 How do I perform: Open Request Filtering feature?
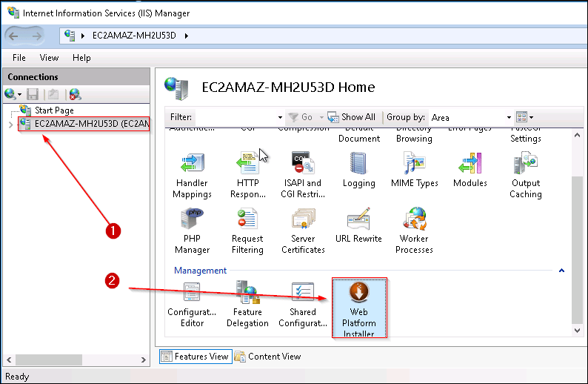(247, 231)
